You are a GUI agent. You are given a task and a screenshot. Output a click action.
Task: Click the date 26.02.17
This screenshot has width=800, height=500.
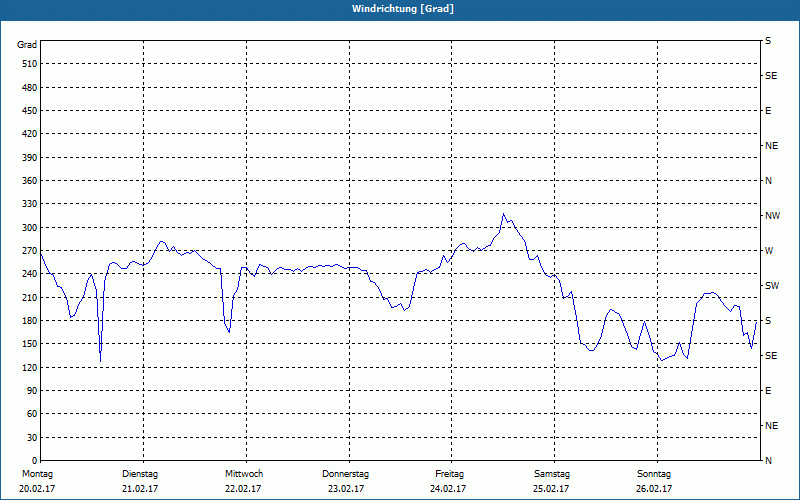tap(654, 489)
